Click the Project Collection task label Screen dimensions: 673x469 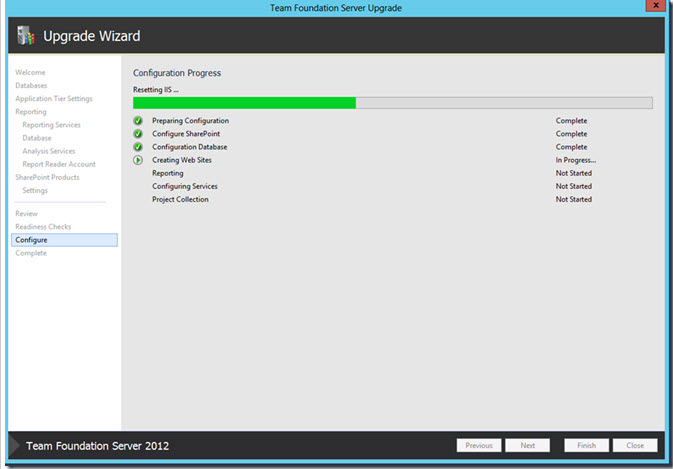(x=180, y=199)
